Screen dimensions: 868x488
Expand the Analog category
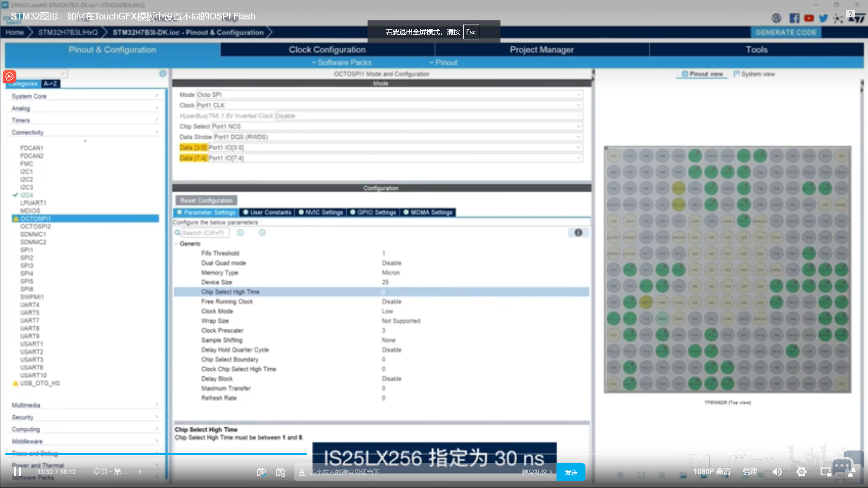pyautogui.click(x=85, y=108)
